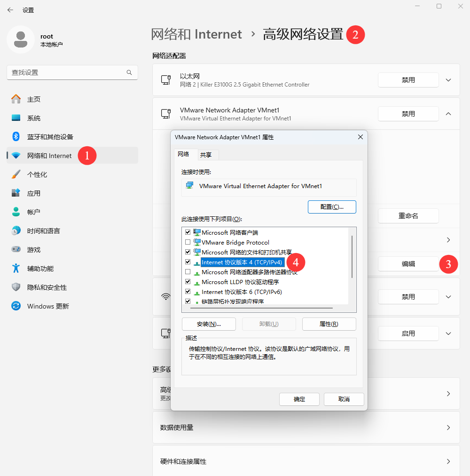Click the back arrow in Settings title bar
The height and width of the screenshot is (476, 470).
point(10,10)
